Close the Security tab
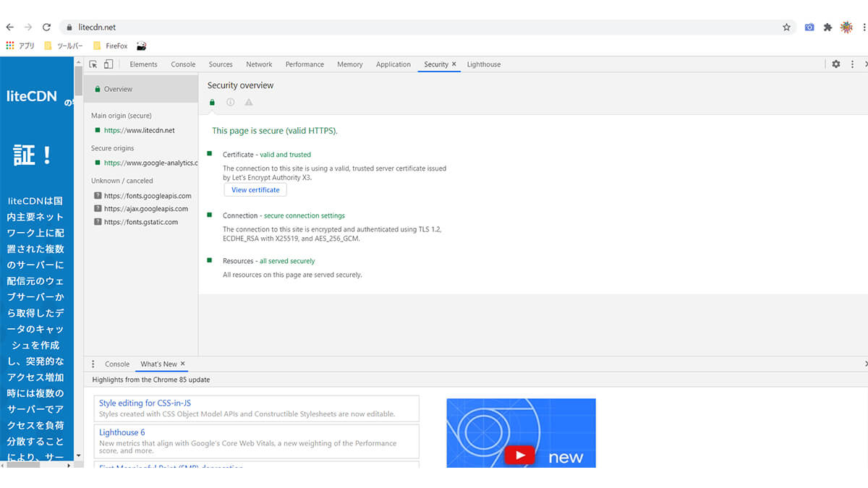Screen dimensions: 868x488 click(x=454, y=64)
